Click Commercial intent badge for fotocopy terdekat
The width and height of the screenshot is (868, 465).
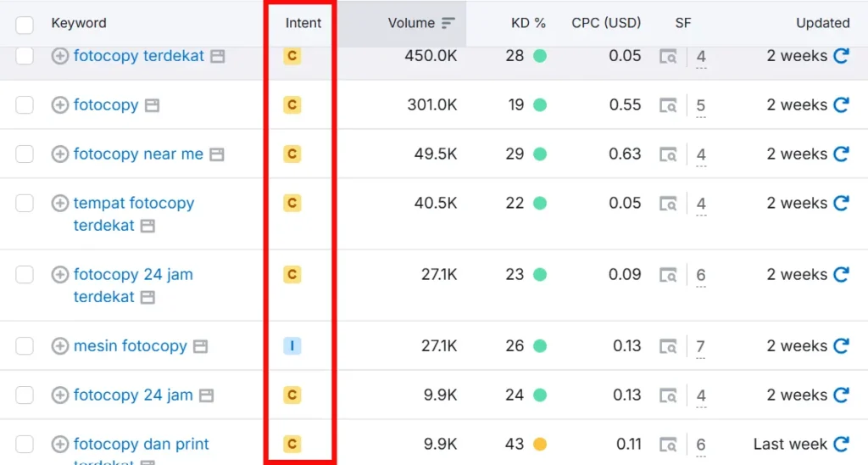point(292,55)
